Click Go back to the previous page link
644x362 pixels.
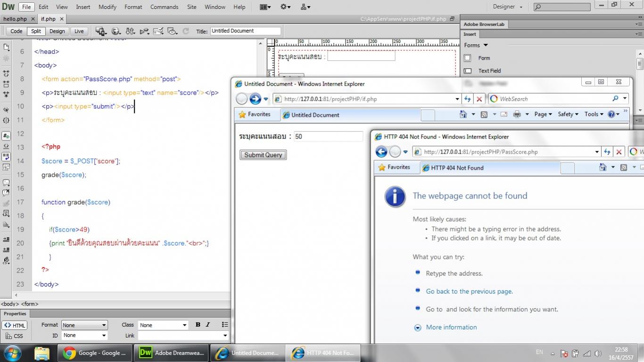tap(469, 291)
